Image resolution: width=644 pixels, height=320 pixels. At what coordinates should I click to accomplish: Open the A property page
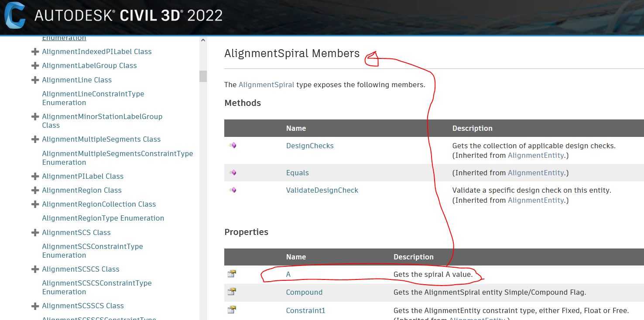[x=288, y=274]
